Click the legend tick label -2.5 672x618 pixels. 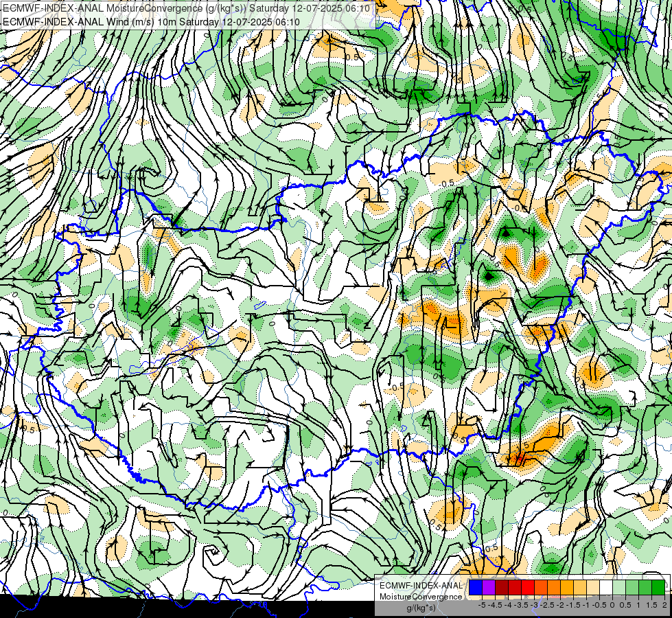pos(548,605)
